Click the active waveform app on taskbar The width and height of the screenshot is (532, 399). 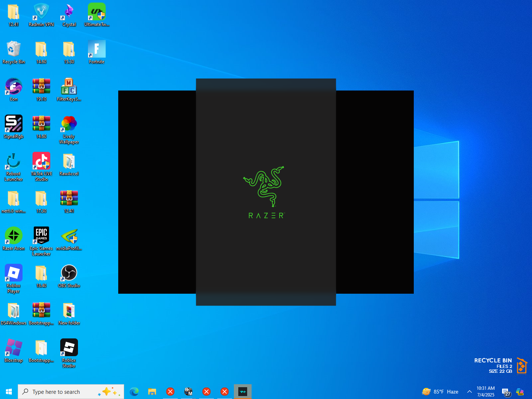point(243,392)
